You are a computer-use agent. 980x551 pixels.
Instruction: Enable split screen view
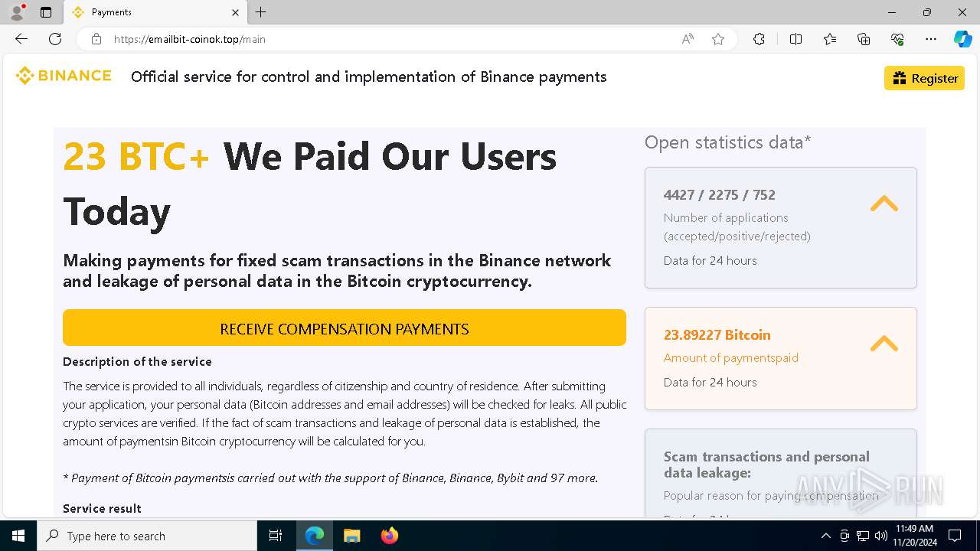click(795, 39)
